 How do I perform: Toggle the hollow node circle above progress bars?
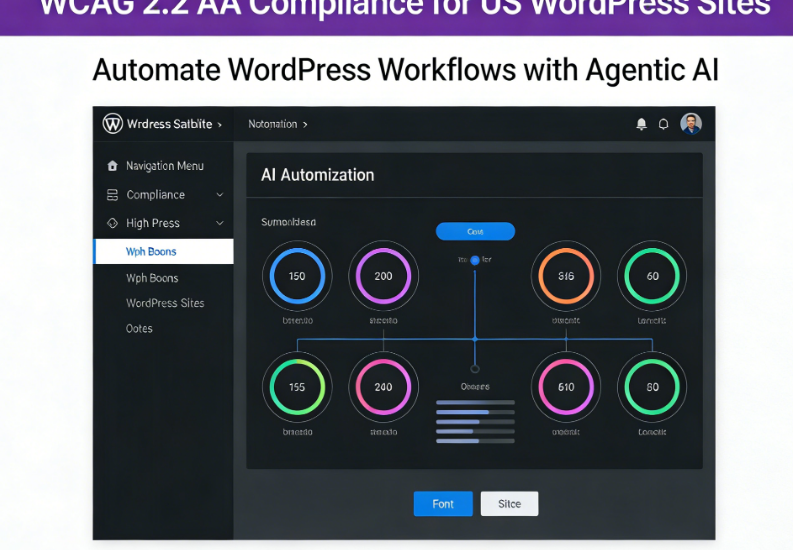475,368
